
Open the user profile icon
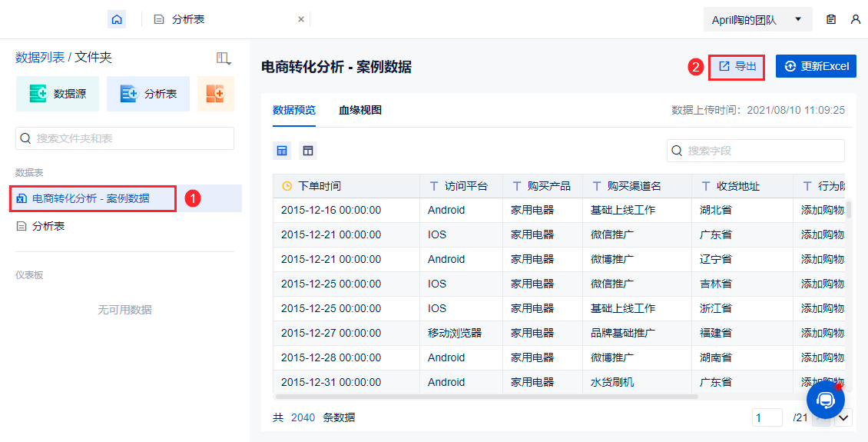856,19
